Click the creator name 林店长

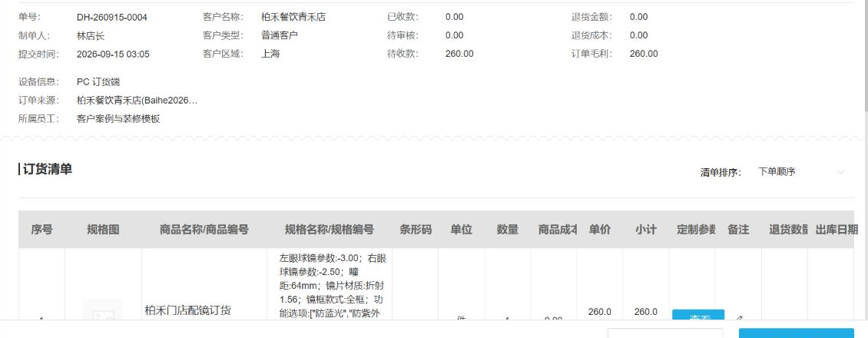pos(91,36)
